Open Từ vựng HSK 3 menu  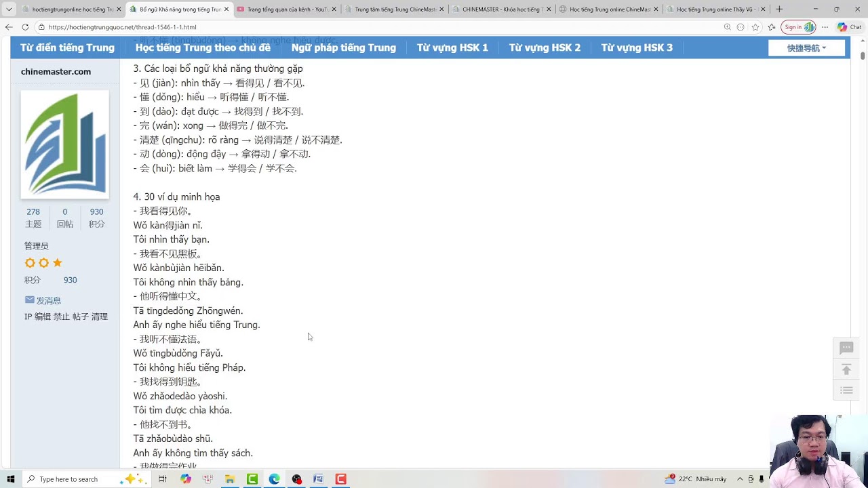coord(637,47)
